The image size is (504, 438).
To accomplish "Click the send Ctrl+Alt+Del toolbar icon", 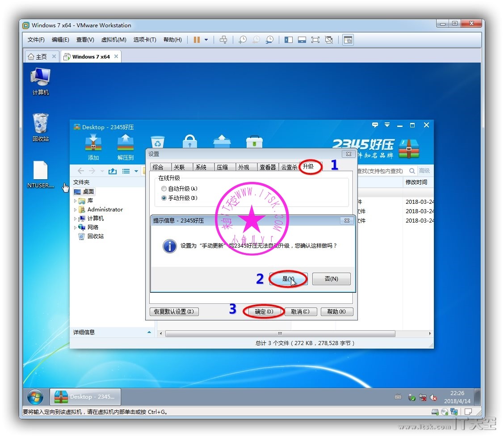I will tap(223, 40).
